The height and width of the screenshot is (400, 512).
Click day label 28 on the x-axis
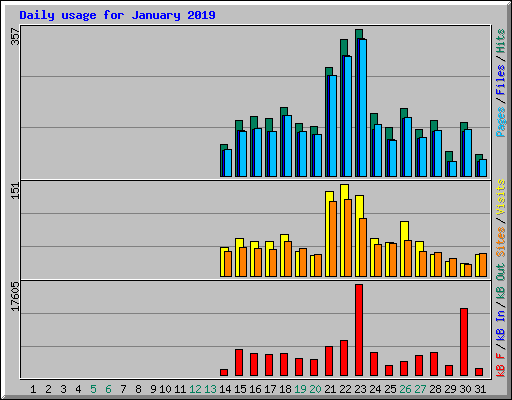click(x=435, y=389)
